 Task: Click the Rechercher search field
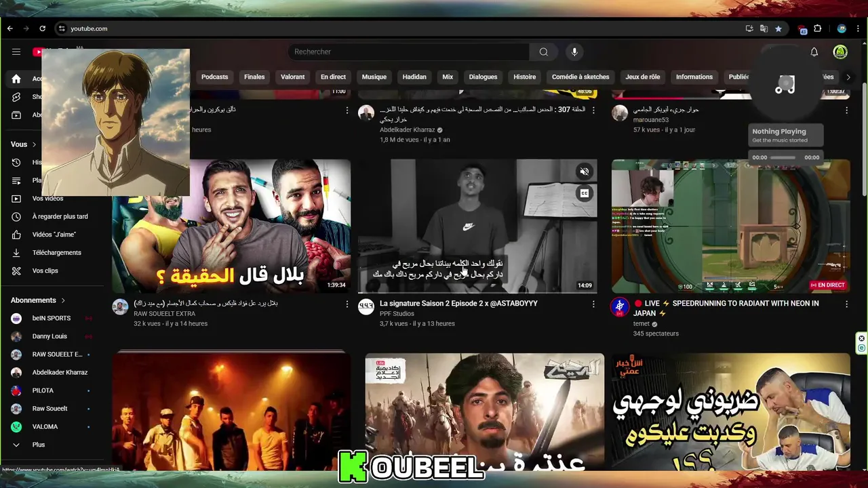click(409, 52)
